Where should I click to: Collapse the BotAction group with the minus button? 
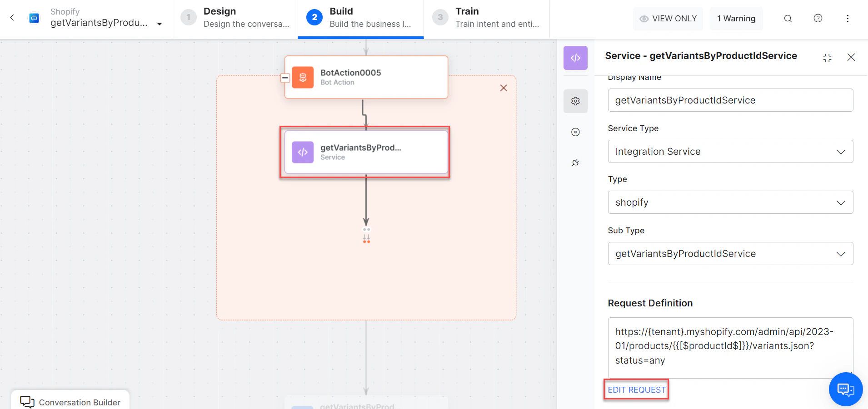(x=285, y=78)
